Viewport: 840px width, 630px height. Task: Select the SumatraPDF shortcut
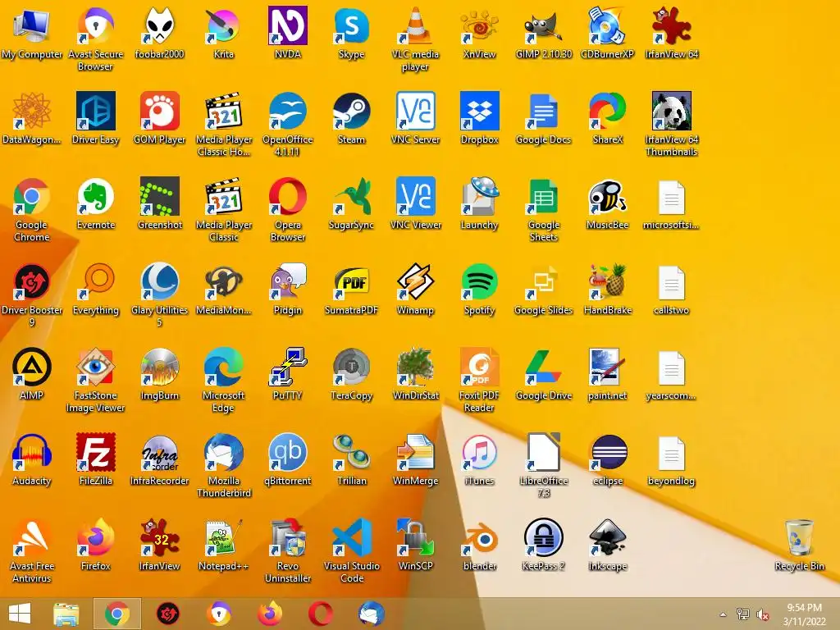point(351,290)
